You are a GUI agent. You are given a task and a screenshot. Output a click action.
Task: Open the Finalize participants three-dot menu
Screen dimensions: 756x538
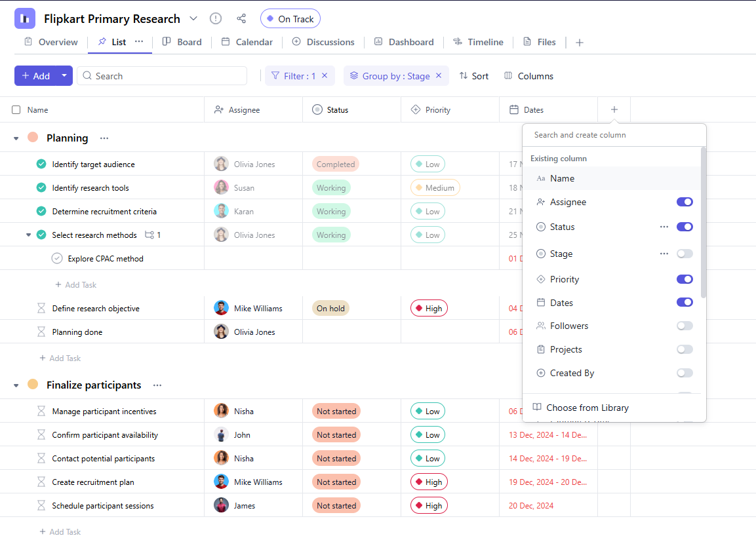pos(157,385)
